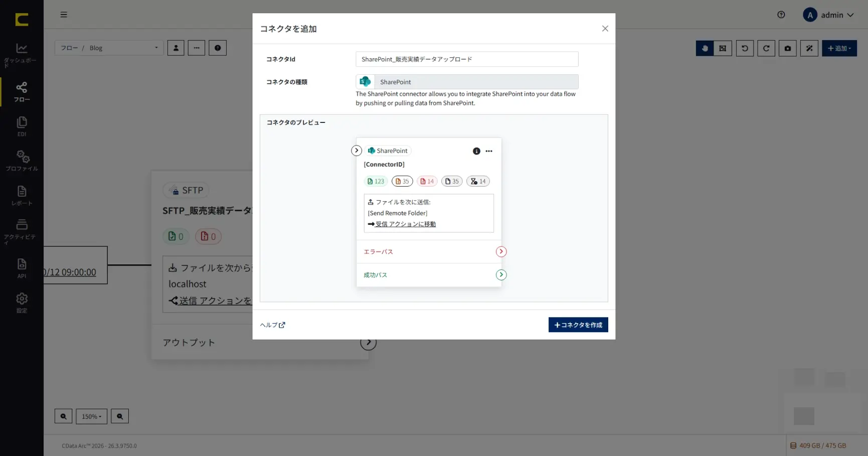
Task: Click the red 14 error badge
Action: click(427, 181)
